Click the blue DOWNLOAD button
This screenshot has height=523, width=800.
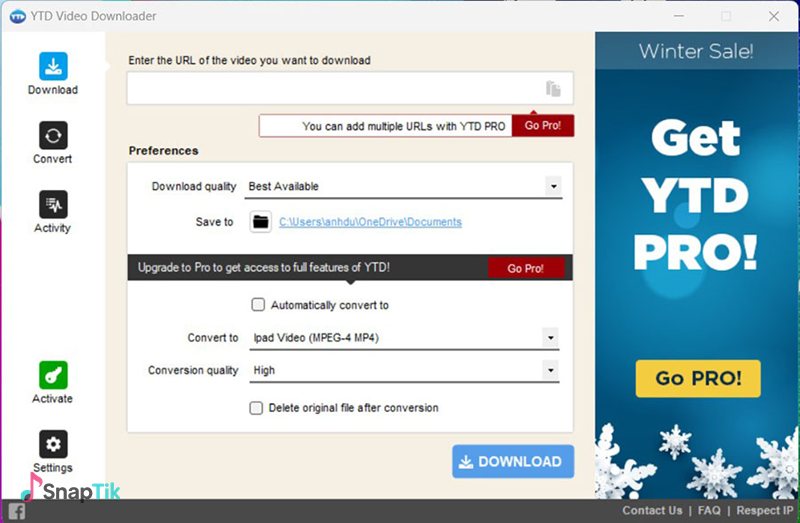click(513, 462)
